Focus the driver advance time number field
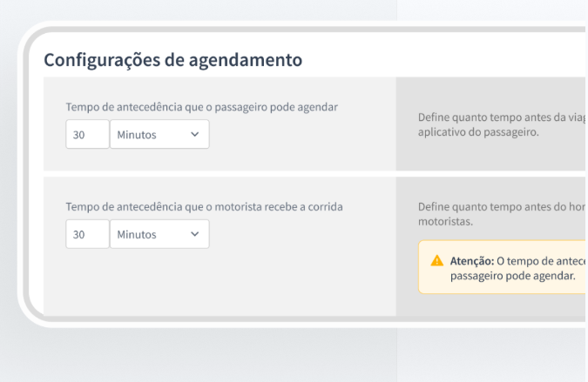 [87, 234]
